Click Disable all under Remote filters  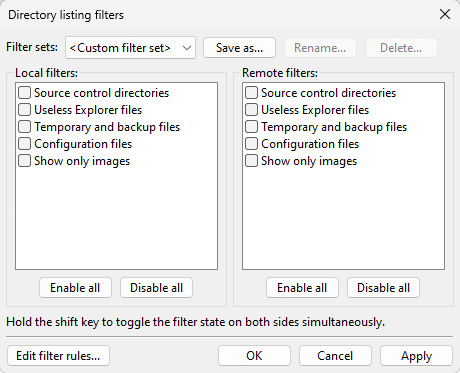click(x=383, y=288)
